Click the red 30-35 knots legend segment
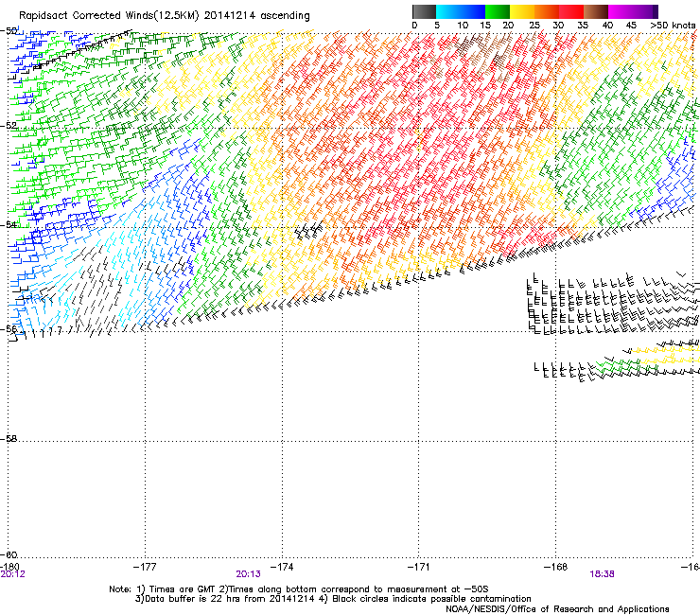 click(x=571, y=11)
